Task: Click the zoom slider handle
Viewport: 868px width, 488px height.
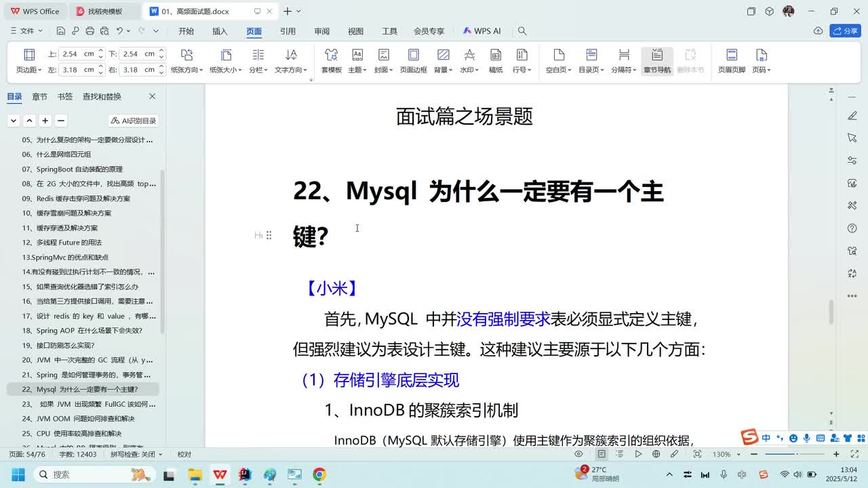Action: click(797, 454)
